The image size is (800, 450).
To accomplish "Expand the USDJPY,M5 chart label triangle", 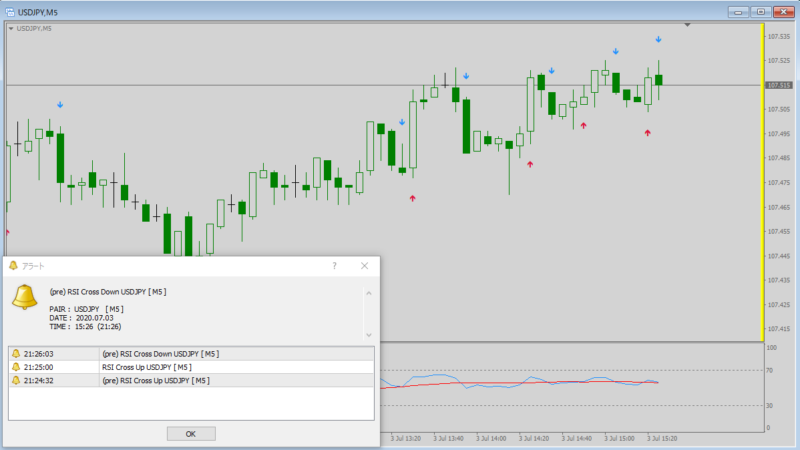I will pyautogui.click(x=11, y=29).
